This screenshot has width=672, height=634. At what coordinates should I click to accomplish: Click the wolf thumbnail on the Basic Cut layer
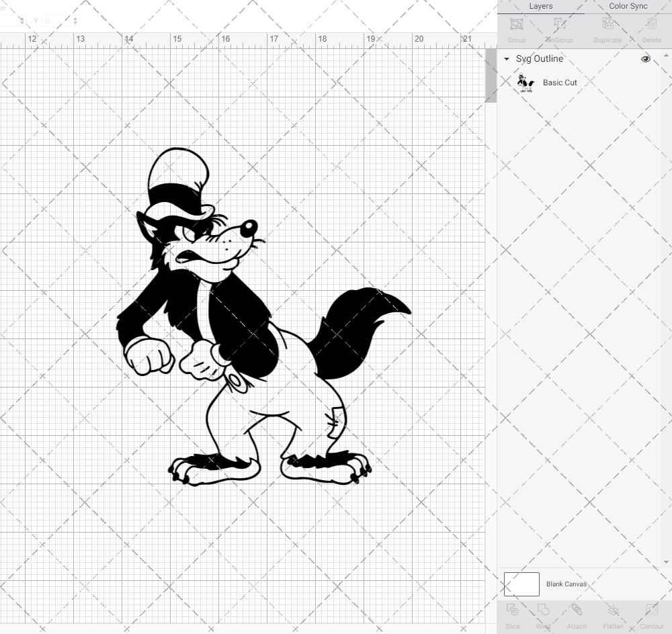[526, 82]
